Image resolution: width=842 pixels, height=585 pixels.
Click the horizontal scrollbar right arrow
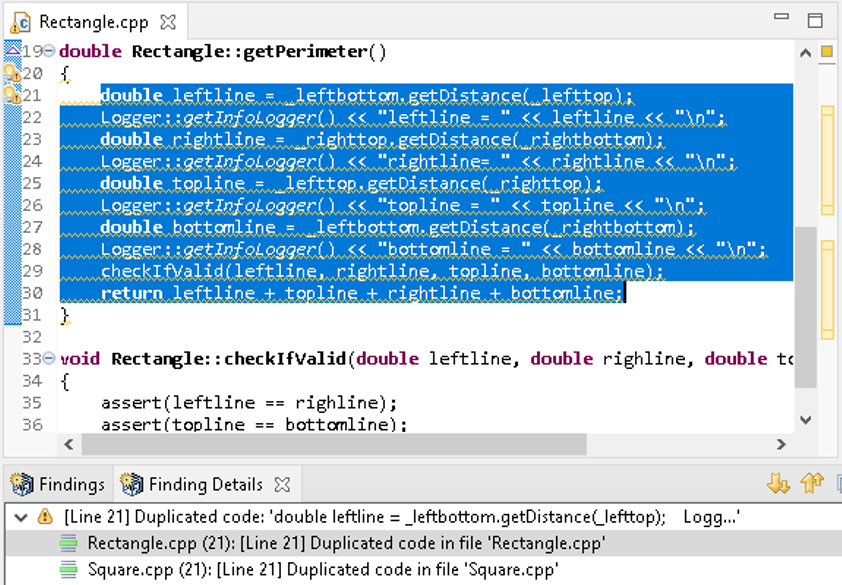pyautogui.click(x=781, y=444)
